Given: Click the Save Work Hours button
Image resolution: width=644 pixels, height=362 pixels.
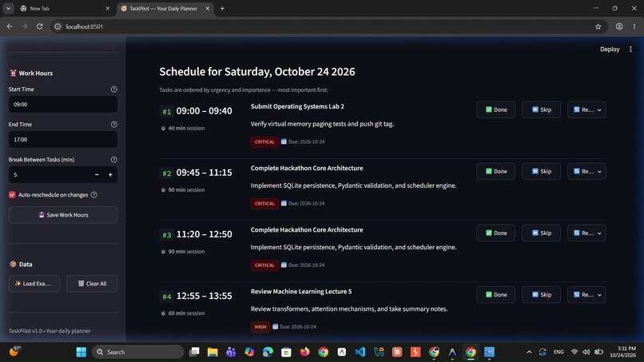Looking at the screenshot, I should [x=63, y=215].
